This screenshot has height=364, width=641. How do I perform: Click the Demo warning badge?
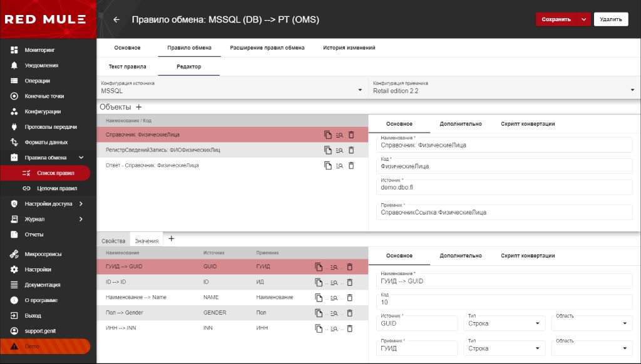[45, 346]
